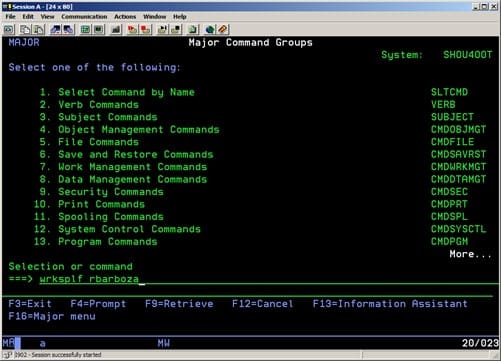The width and height of the screenshot is (501, 361).
Task: Click the CMDSEC menu name
Action: pos(449,192)
